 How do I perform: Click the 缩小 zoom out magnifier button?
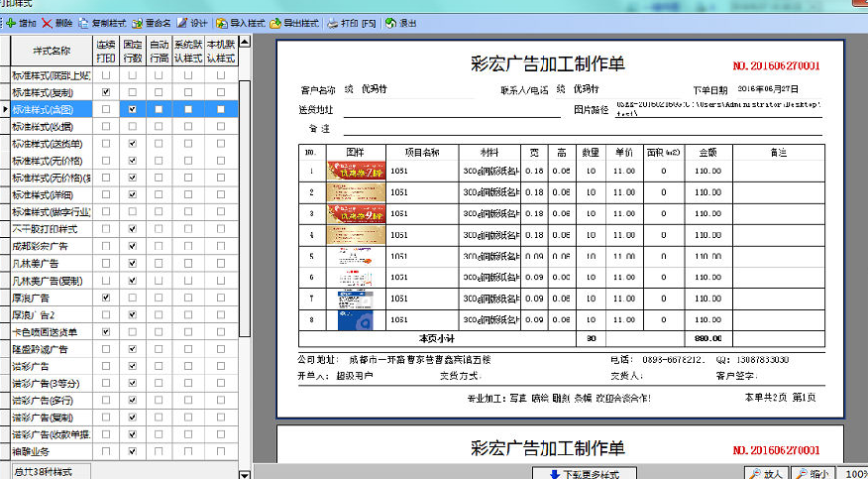812,473
